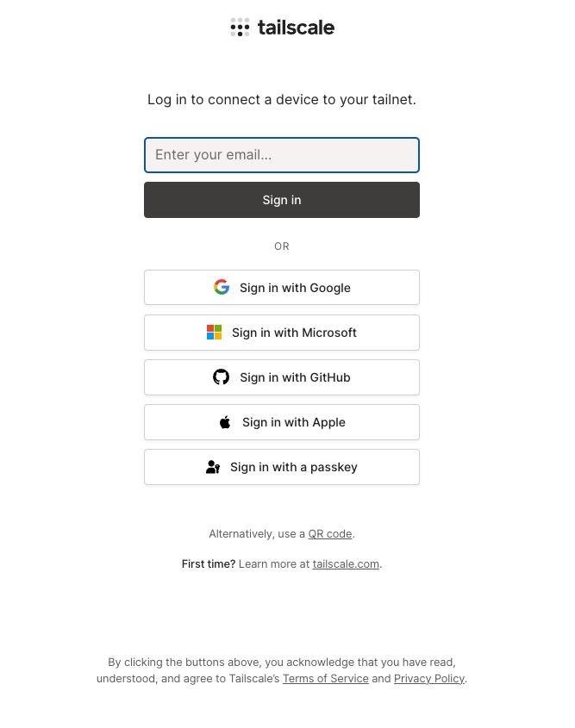Viewport: 575px width, 728px height.
Task: Click the tailscale wordmark text
Action: (x=296, y=28)
